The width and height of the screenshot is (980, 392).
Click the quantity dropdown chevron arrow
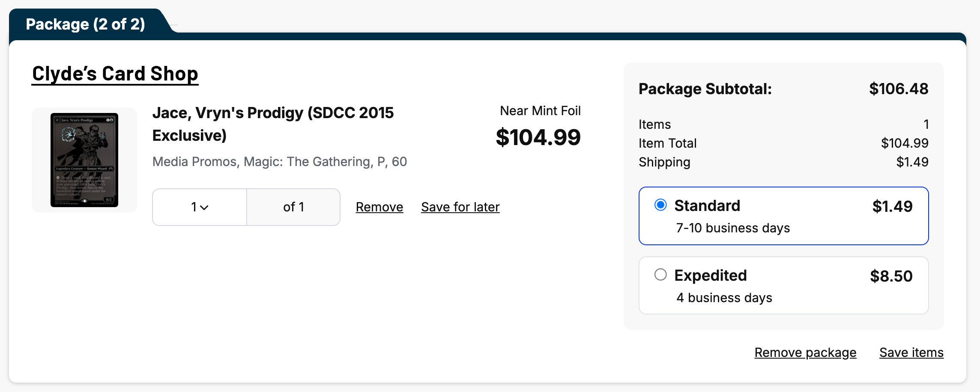(204, 208)
